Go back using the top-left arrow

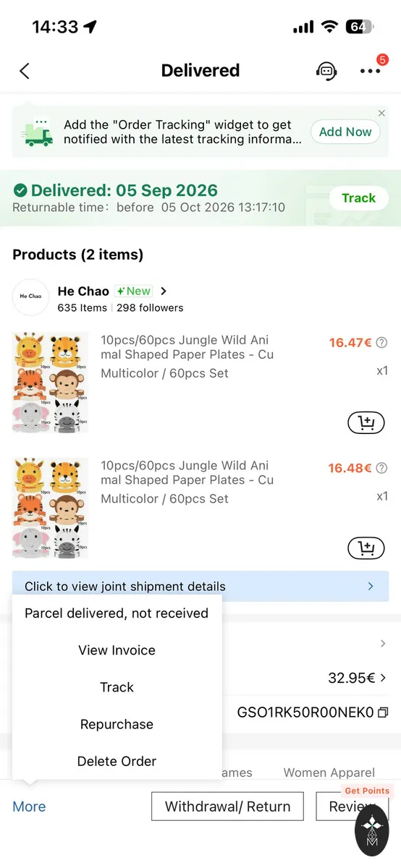tap(25, 70)
